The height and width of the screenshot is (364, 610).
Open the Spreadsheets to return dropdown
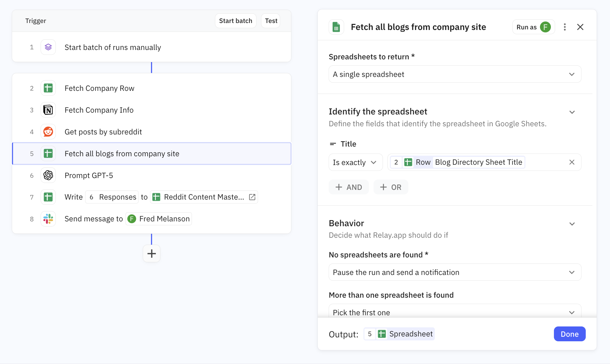coord(455,74)
